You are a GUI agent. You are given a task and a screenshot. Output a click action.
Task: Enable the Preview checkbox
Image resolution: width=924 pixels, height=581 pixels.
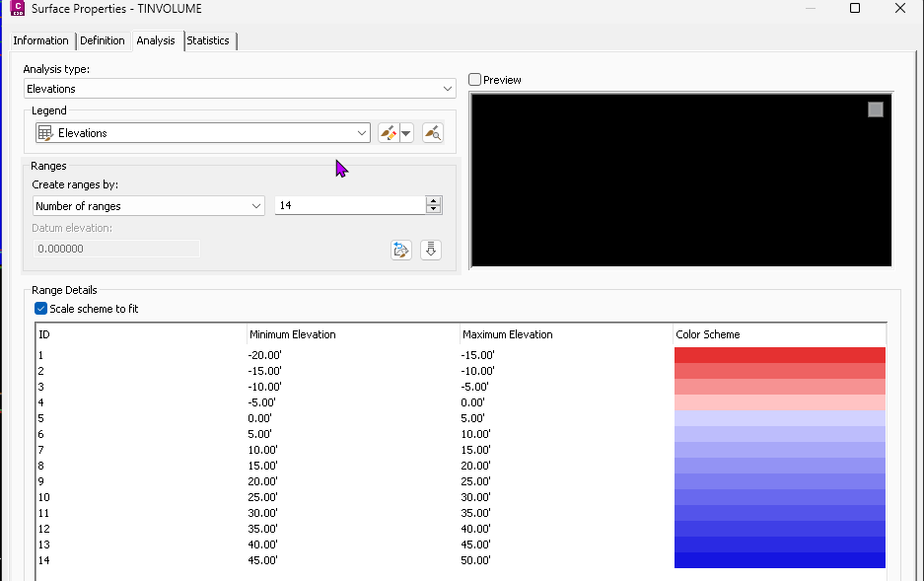(473, 79)
